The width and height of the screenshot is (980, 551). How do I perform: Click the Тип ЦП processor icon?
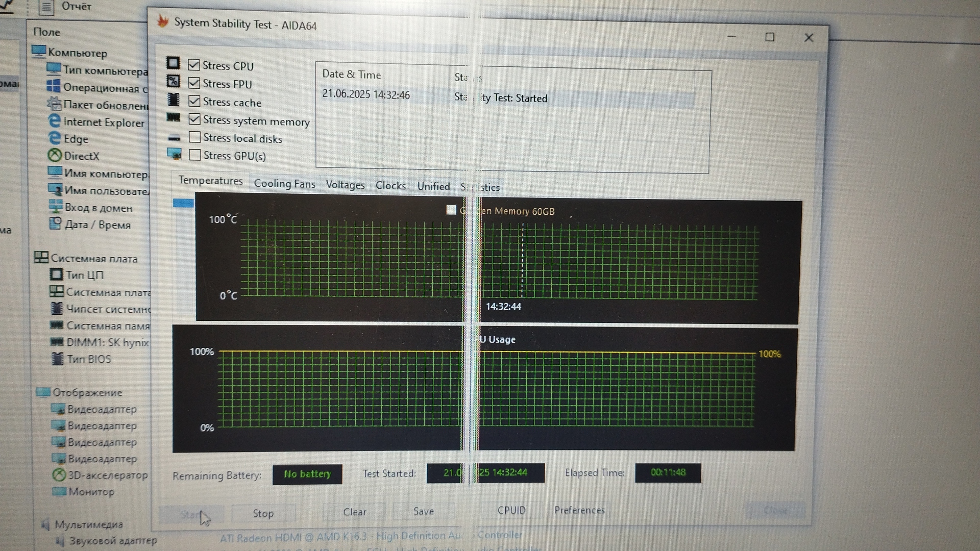pos(56,274)
